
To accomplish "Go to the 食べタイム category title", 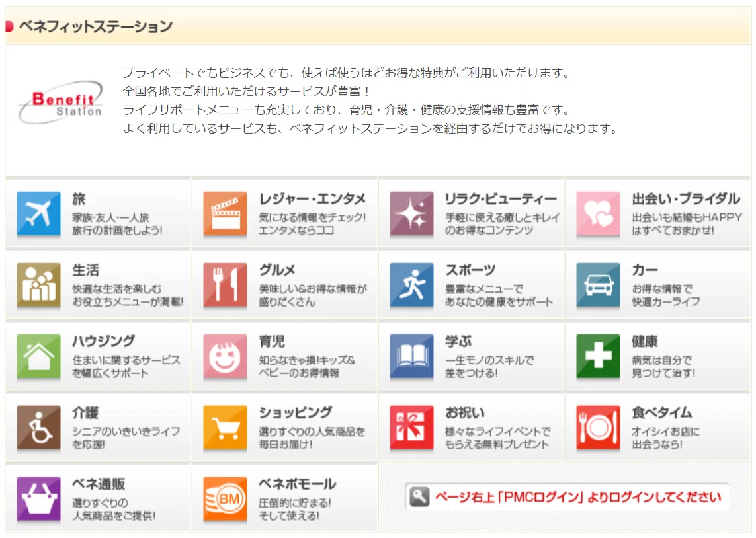I will click(661, 413).
